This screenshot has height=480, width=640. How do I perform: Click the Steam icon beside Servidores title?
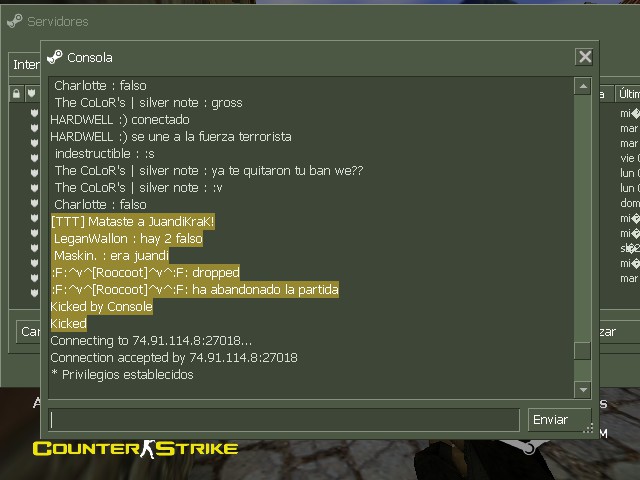coord(15,21)
